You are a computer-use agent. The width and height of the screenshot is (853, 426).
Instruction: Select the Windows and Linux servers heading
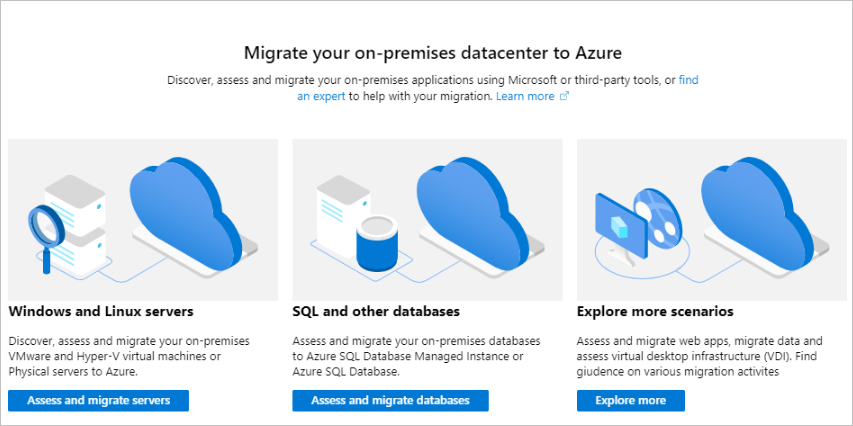(101, 311)
